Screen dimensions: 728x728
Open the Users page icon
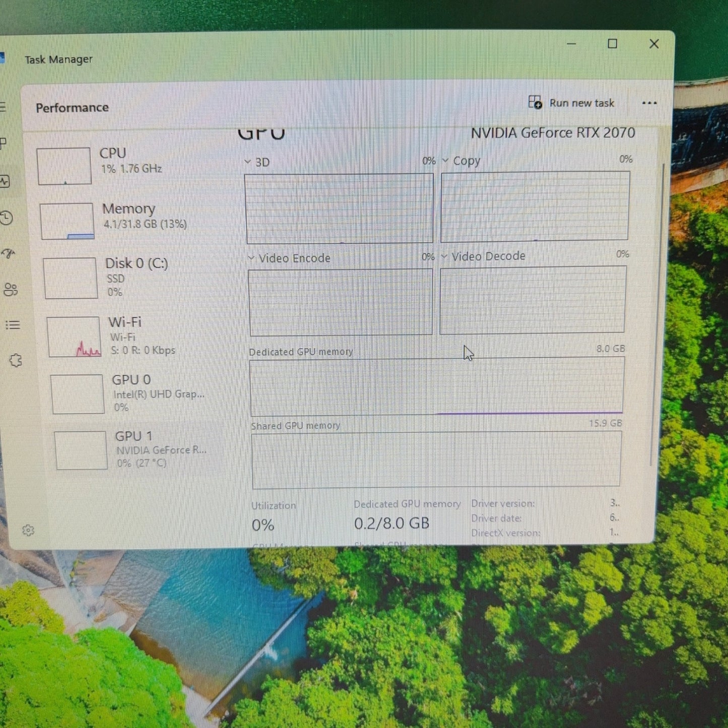coord(11,289)
